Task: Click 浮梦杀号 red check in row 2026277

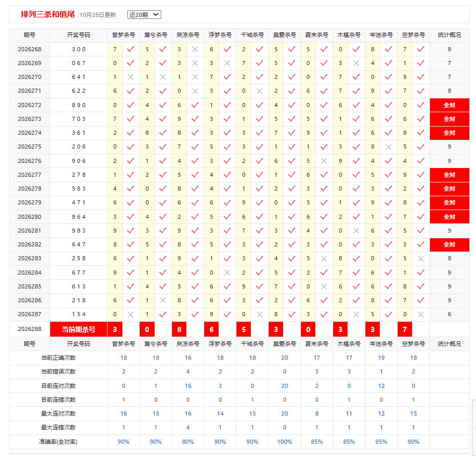Action: coord(227,175)
